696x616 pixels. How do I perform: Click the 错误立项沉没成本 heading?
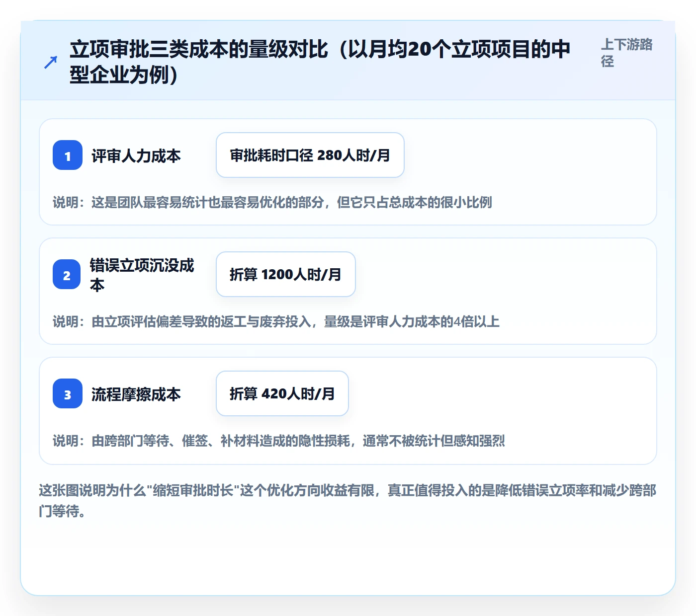point(142,275)
